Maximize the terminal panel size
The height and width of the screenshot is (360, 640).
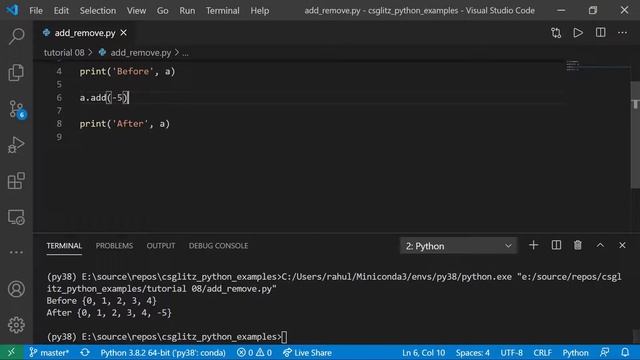coord(600,245)
